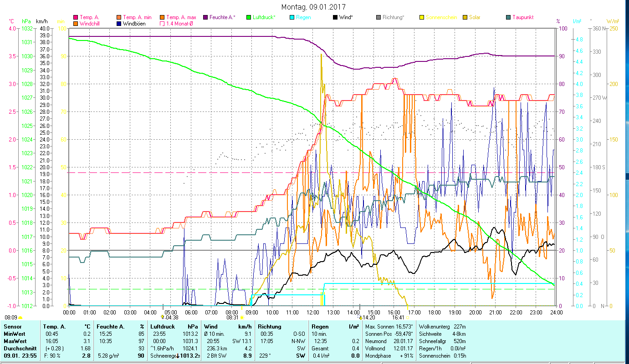Image resolution: width=629 pixels, height=364 pixels.
Task: Click the red air pressure trend arrow
Action: coord(178,356)
